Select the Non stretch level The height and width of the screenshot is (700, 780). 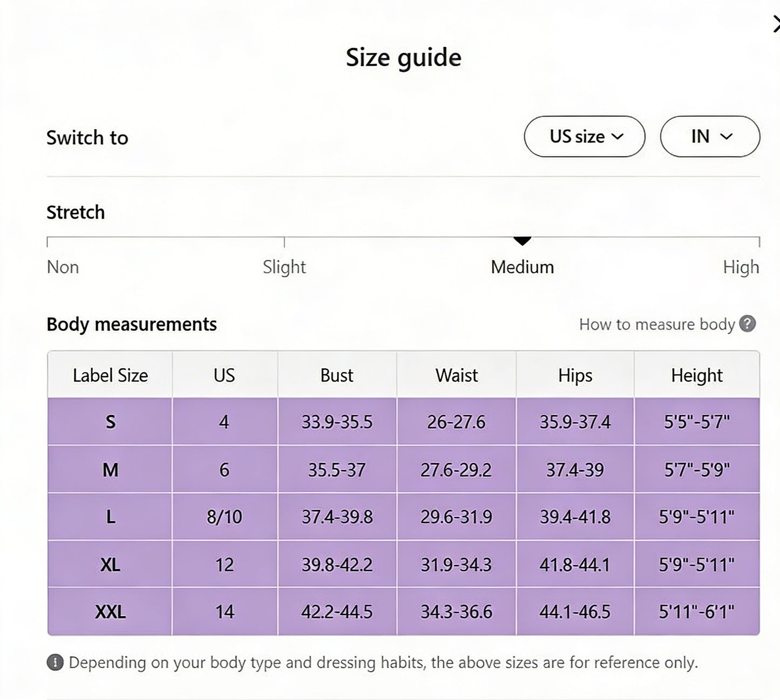pos(63,267)
